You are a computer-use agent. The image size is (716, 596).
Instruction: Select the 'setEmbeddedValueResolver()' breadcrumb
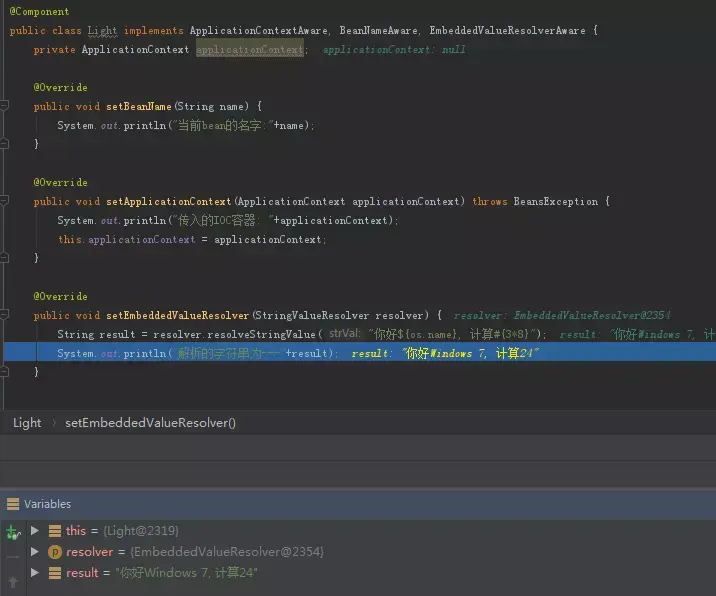[x=150, y=423]
